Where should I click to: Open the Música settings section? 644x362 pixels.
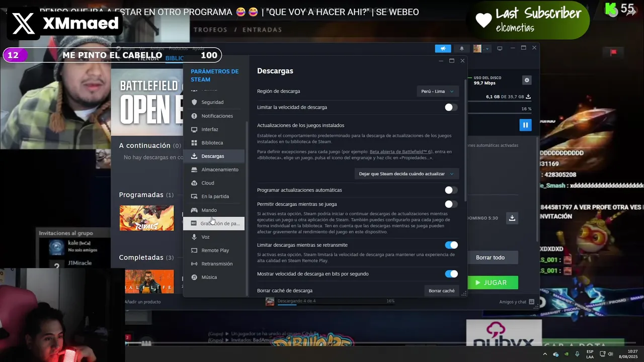pos(214,277)
